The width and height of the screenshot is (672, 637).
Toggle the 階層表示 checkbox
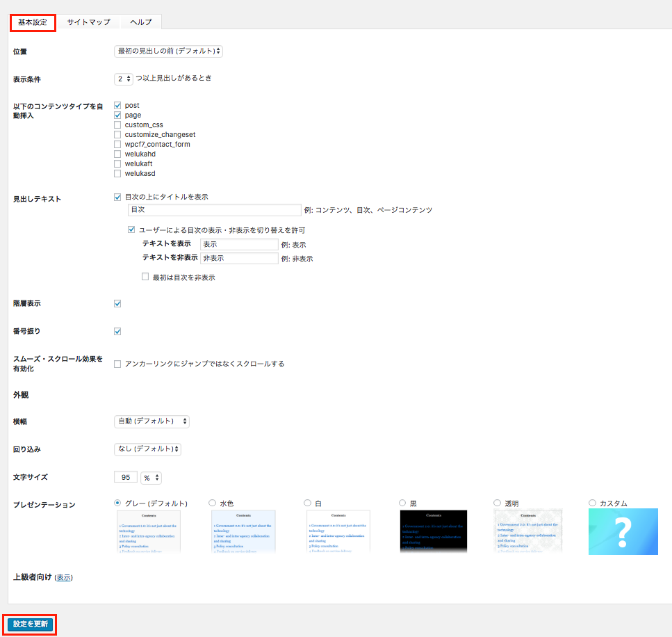[117, 304]
